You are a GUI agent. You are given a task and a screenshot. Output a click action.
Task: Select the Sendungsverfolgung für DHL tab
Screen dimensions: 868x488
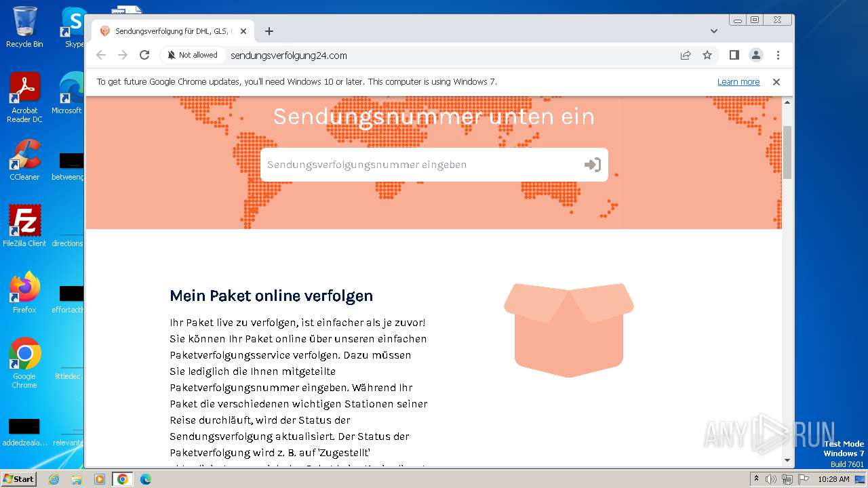pyautogui.click(x=173, y=31)
